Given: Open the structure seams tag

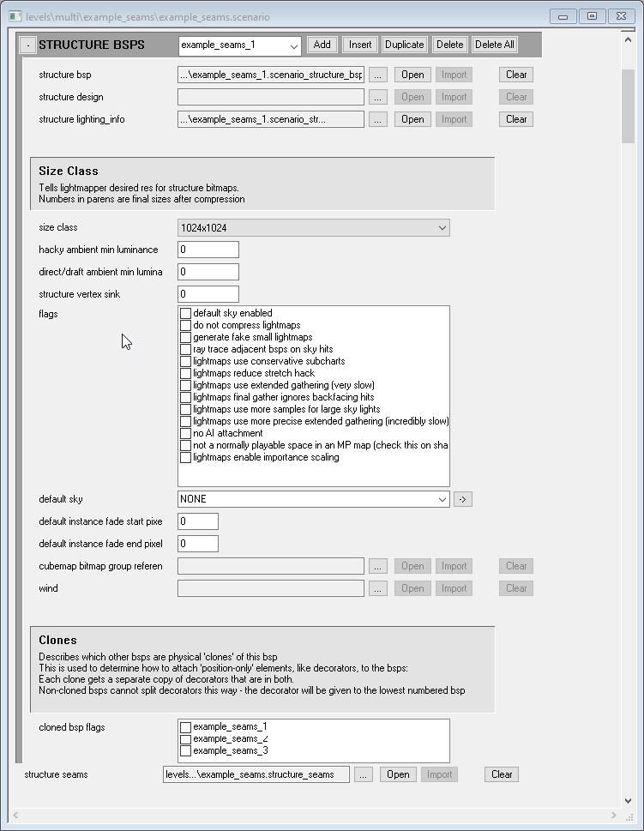Looking at the screenshot, I should [398, 774].
